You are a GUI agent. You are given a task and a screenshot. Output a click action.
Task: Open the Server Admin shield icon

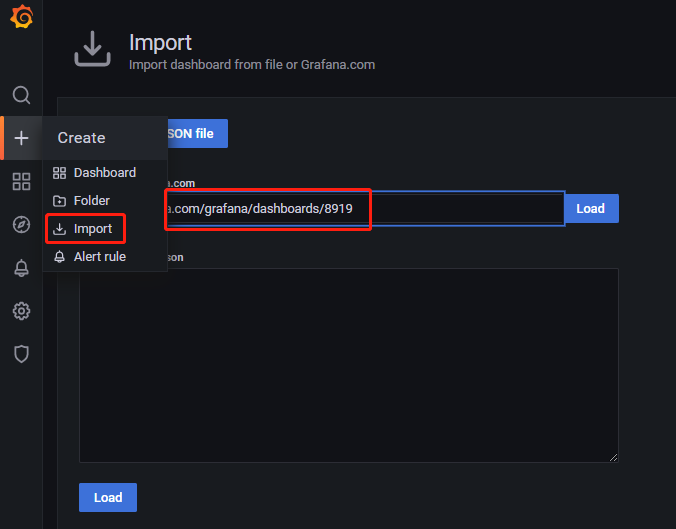tap(21, 354)
